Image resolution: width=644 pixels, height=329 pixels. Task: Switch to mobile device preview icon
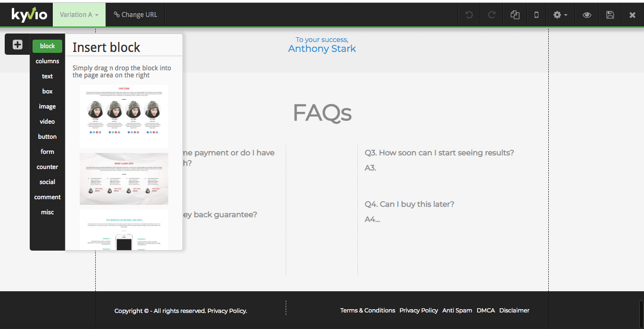537,15
